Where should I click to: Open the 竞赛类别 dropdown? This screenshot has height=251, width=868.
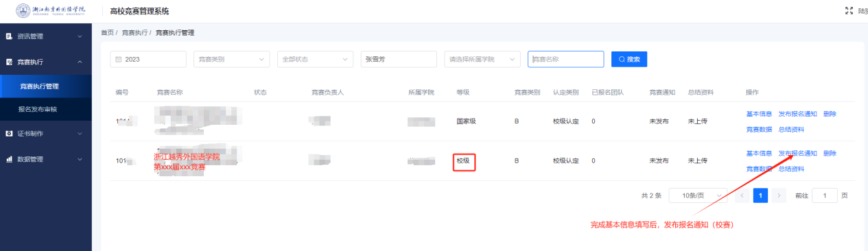231,60
